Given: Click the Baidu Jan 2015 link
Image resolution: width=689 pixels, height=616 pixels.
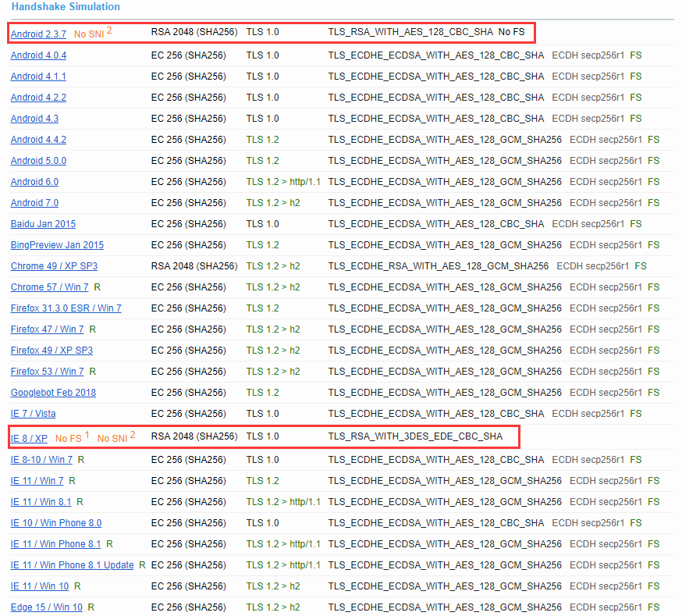Looking at the screenshot, I should pyautogui.click(x=43, y=224).
